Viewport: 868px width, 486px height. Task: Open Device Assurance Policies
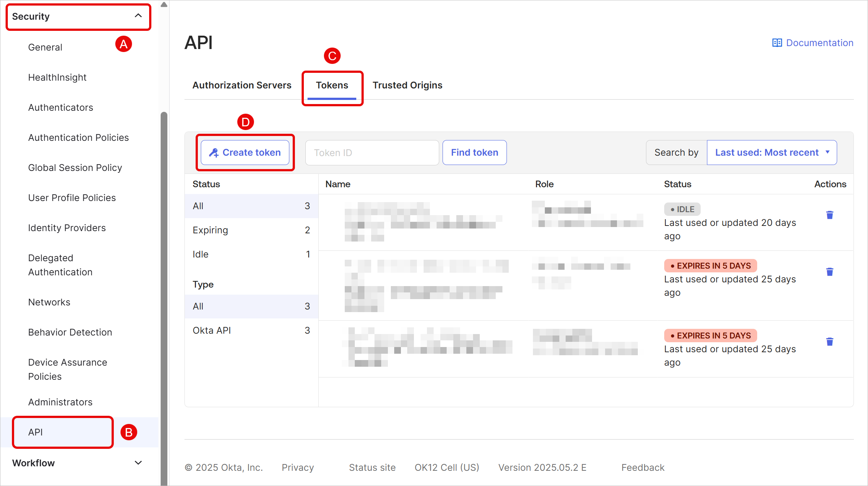[68, 369]
